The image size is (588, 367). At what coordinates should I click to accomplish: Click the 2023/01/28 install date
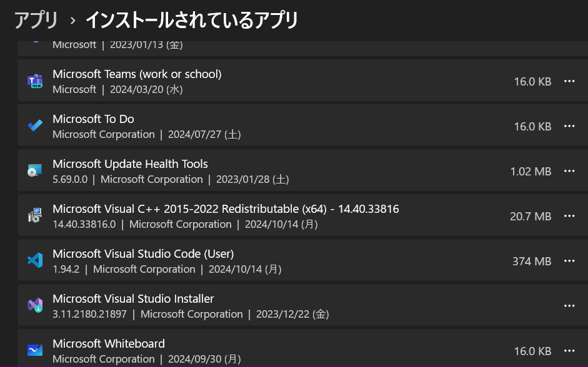pos(252,179)
